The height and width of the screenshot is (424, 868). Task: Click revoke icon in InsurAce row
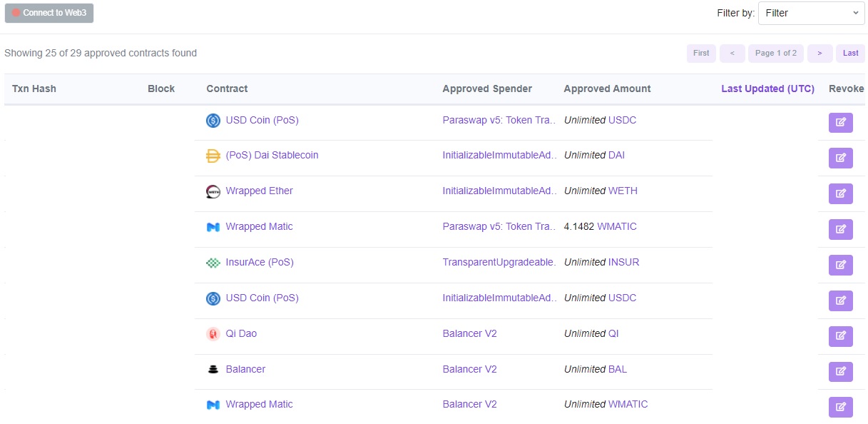coord(840,265)
